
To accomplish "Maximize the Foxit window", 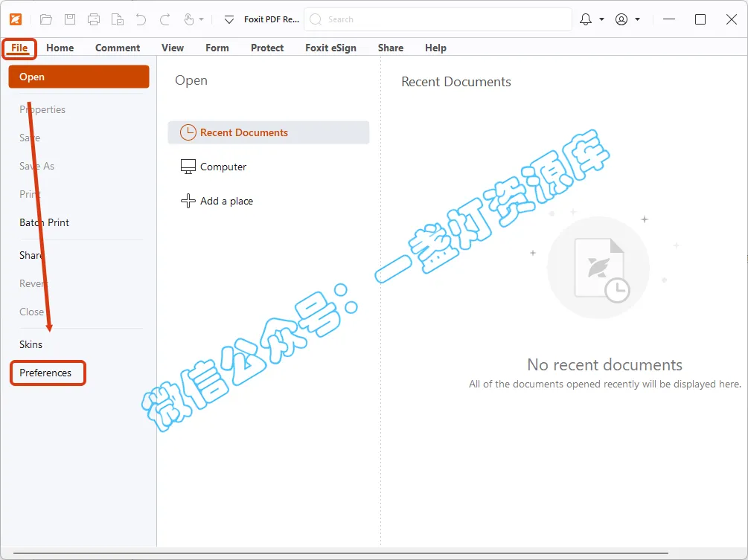I will point(700,19).
